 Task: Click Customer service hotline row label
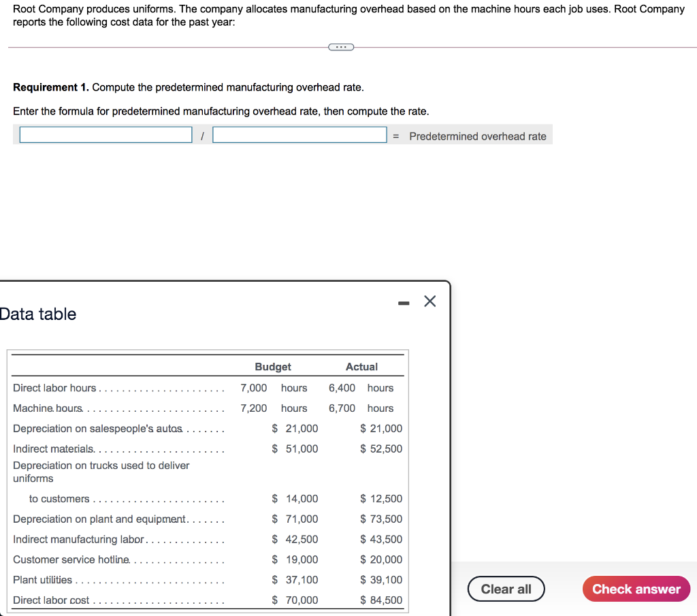tap(71, 560)
